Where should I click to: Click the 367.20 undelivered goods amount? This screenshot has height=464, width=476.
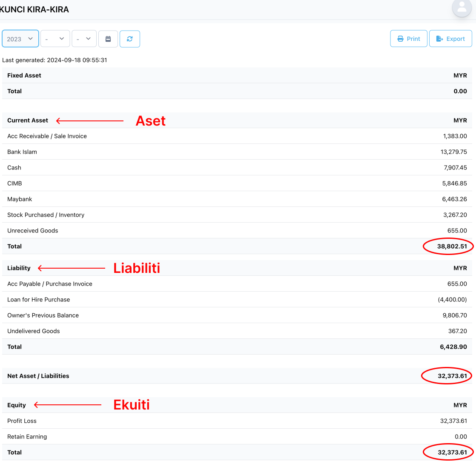coord(458,331)
